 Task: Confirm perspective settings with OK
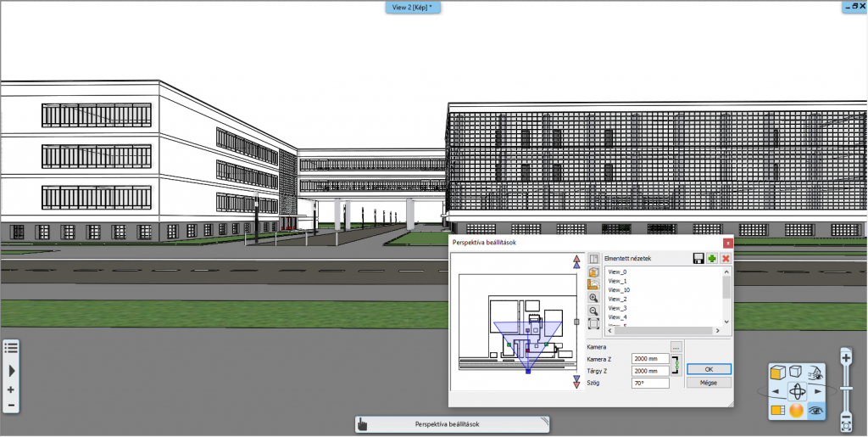pos(709,369)
